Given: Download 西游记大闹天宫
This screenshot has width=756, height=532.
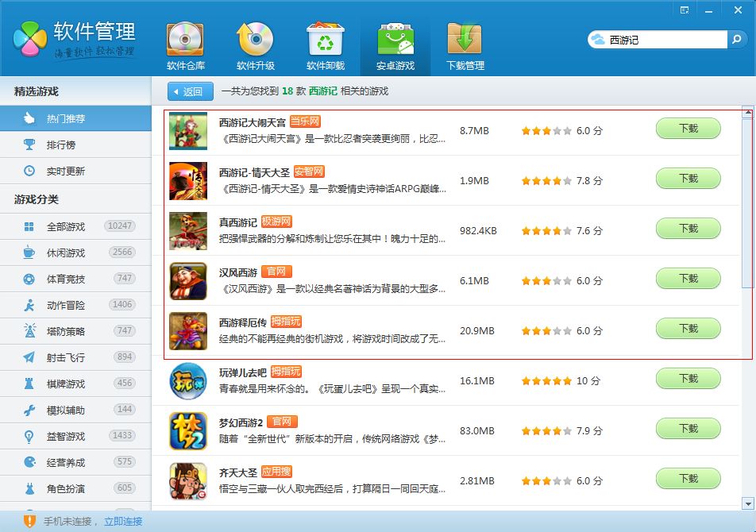Looking at the screenshot, I should 688,129.
